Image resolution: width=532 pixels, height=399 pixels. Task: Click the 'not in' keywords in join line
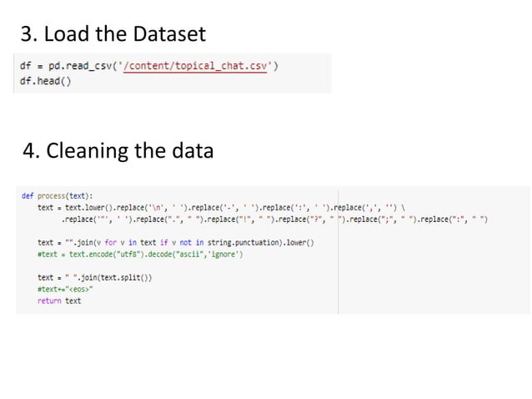191,242
